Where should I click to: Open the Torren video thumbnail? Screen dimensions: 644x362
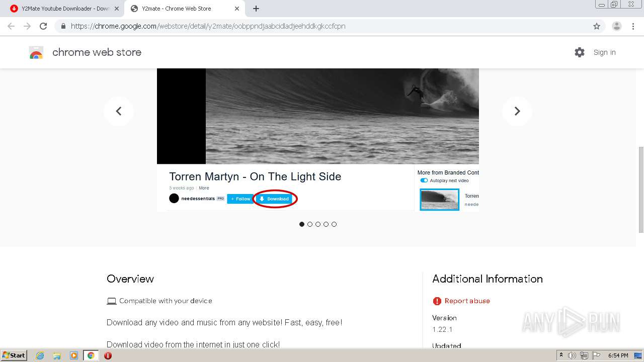point(439,200)
